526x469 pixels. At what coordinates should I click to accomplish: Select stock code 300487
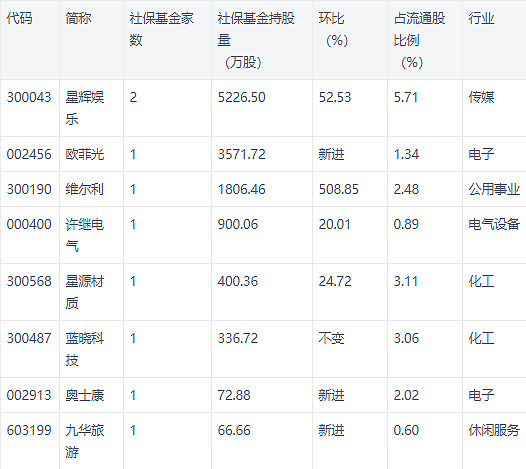point(29,338)
